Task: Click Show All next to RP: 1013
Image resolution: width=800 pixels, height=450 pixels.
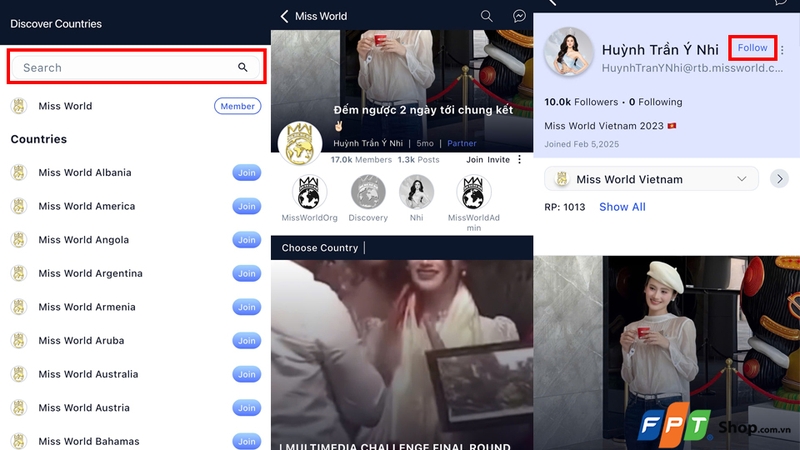Action: [x=622, y=207]
